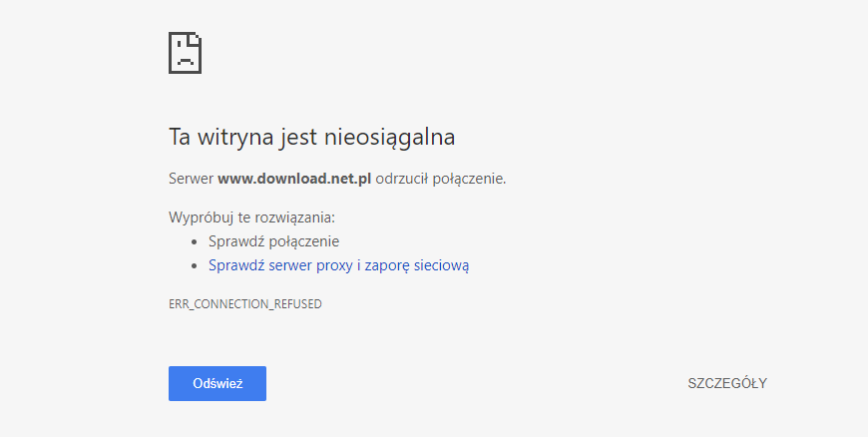Click the blue Odśwież reload button
The height and width of the screenshot is (437, 868).
[217, 383]
